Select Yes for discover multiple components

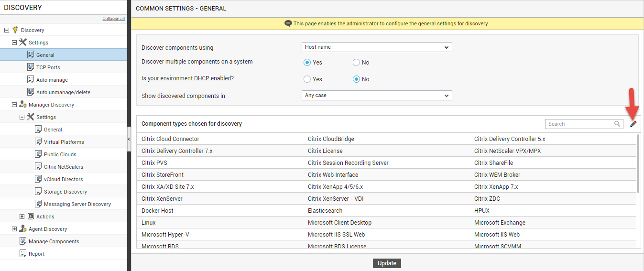[307, 63]
